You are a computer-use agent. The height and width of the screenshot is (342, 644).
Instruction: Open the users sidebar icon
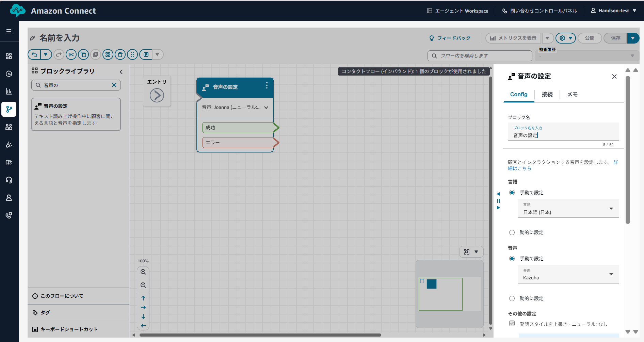pos(9,127)
